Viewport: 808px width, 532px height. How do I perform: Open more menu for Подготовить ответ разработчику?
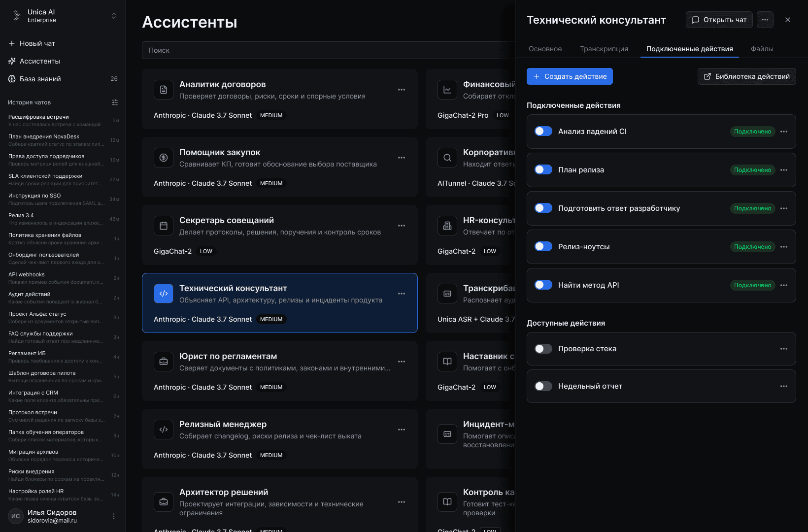(x=784, y=208)
